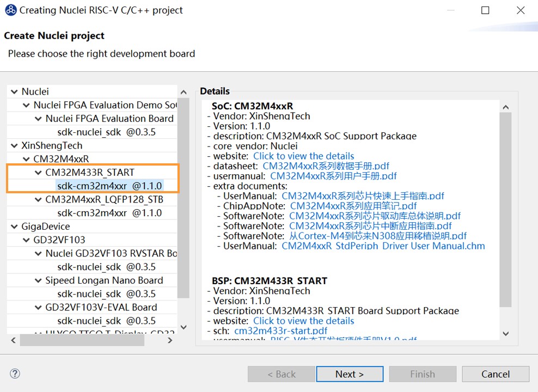Viewport: 538px width, 392px height.
Task: Open the SoC datasheet PDF link
Action: pyautogui.click(x=326, y=166)
